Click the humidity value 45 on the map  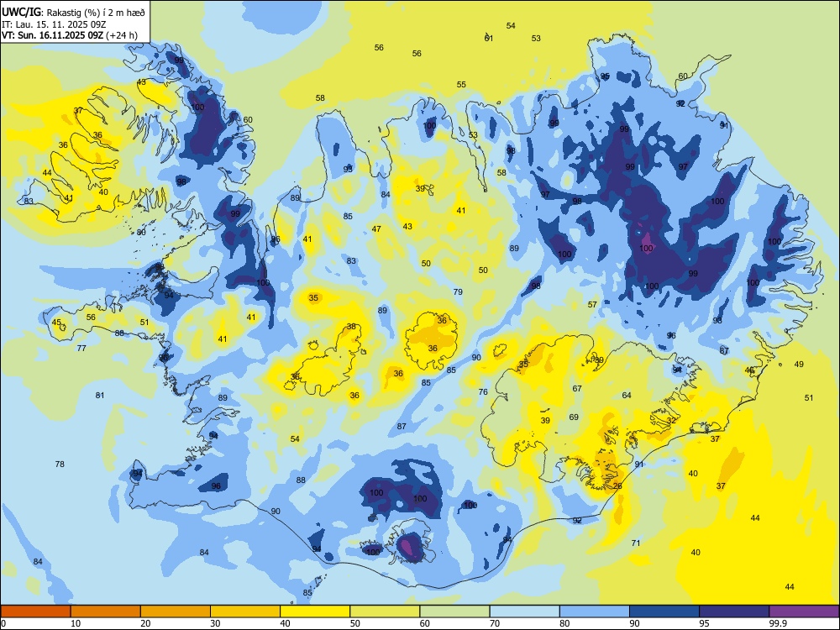pyautogui.click(x=56, y=323)
